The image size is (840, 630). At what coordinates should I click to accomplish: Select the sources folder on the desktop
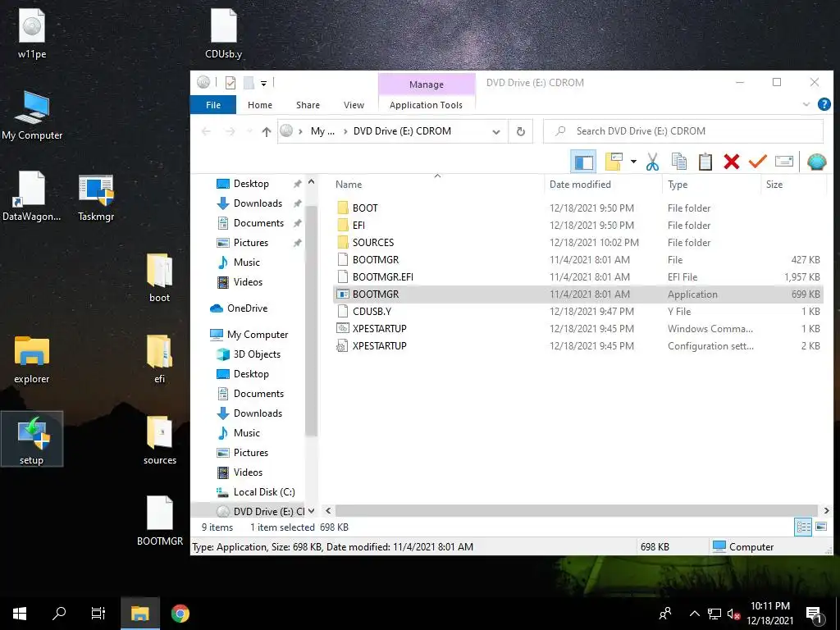tap(160, 440)
